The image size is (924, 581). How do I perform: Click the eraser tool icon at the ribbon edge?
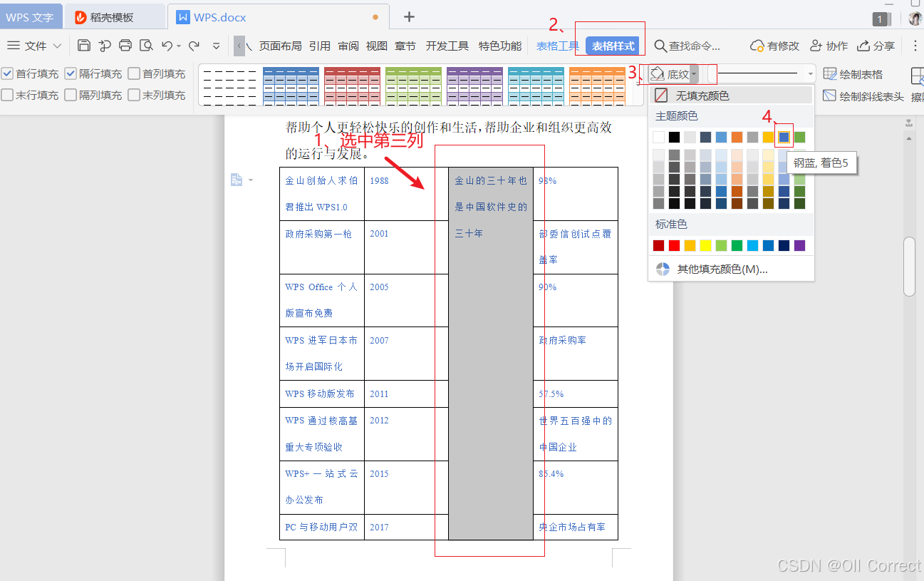click(x=918, y=76)
